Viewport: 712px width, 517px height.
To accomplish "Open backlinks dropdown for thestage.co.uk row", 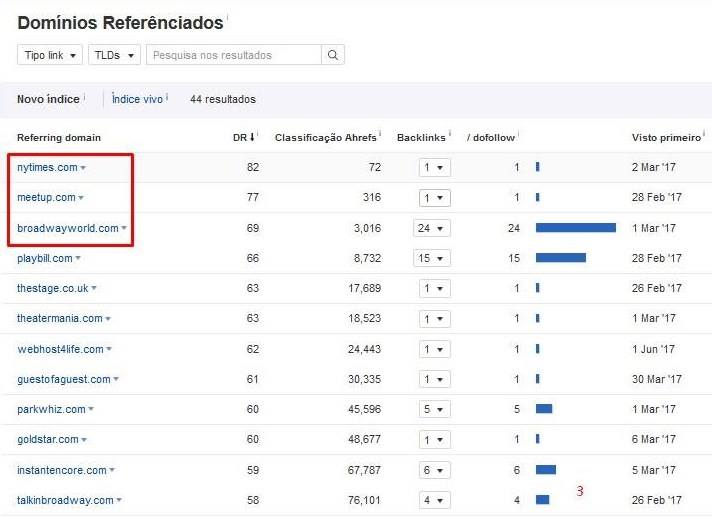I will 435,288.
